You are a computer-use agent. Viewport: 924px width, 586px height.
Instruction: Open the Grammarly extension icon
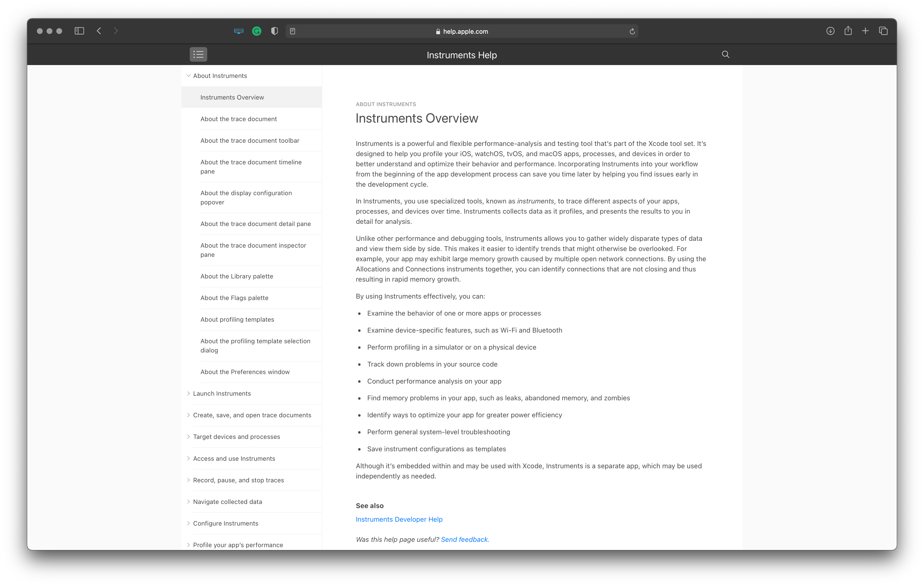257,31
